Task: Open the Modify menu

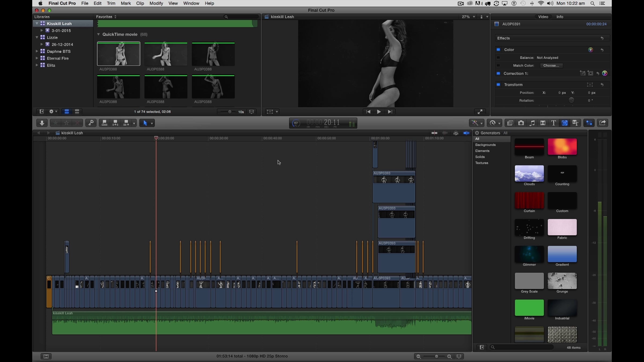Action: [x=156, y=3]
